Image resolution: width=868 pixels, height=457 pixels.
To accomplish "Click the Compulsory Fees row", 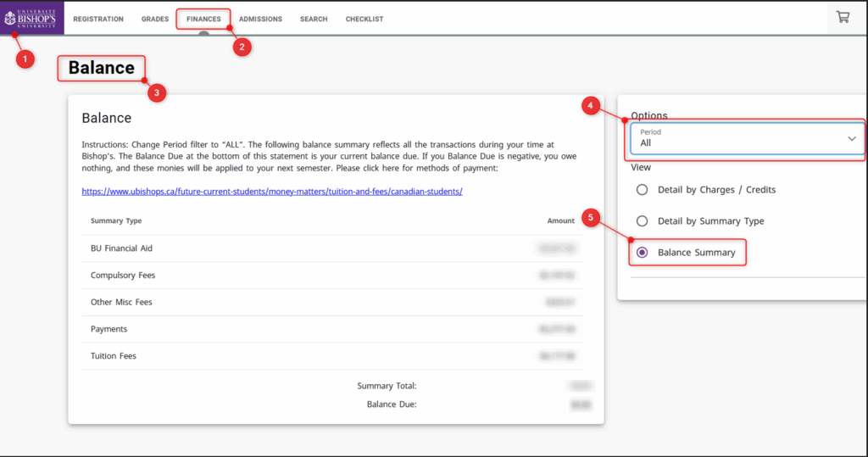I will click(332, 276).
